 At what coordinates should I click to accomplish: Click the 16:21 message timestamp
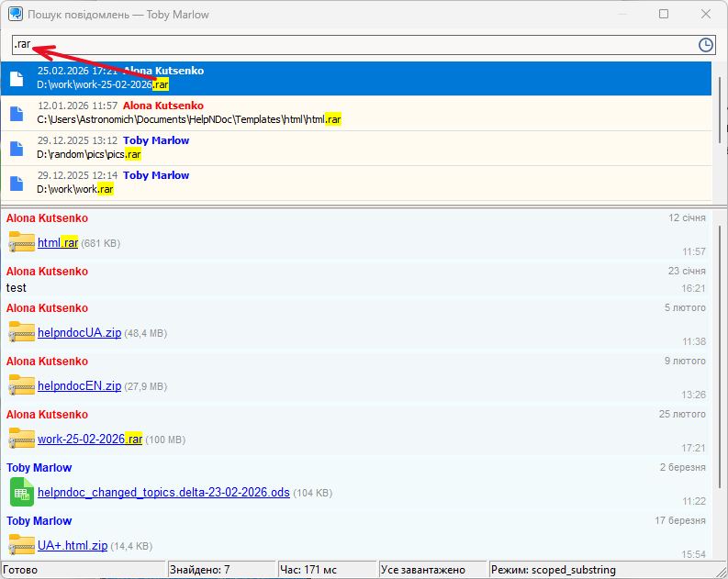[693, 288]
